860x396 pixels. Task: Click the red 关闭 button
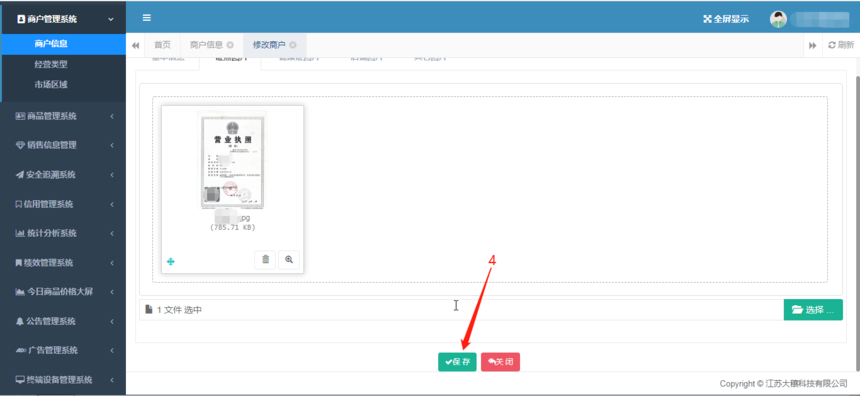tap(500, 362)
